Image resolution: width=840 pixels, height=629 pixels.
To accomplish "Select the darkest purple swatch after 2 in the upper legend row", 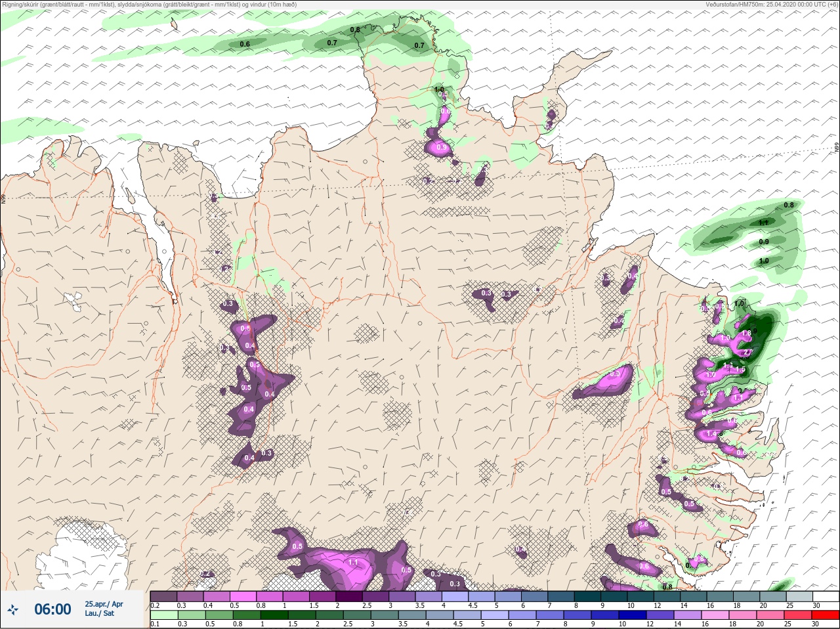I will pyautogui.click(x=349, y=596).
